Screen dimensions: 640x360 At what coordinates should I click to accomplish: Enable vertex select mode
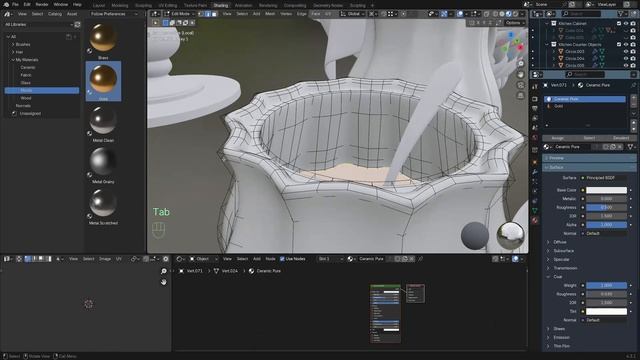(x=201, y=14)
